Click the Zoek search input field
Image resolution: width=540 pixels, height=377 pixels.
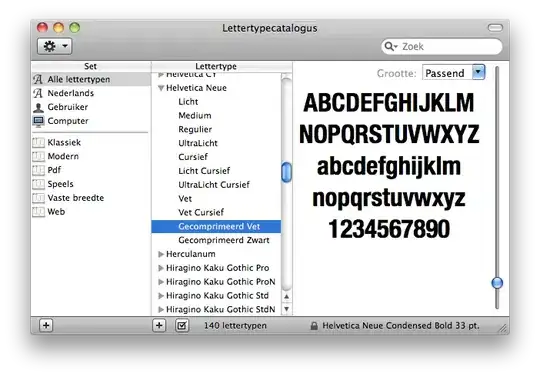442,46
